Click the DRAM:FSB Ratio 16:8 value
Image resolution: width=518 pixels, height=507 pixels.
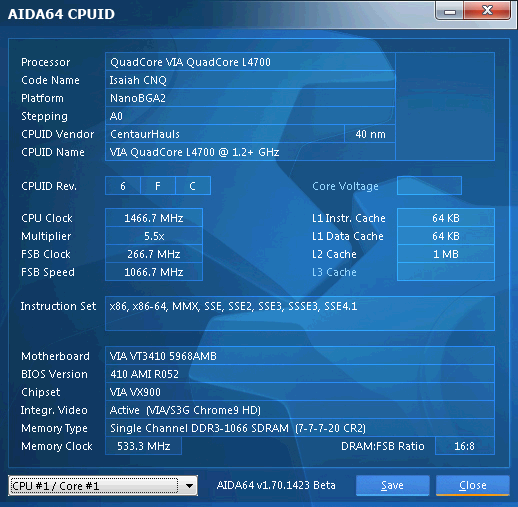click(465, 446)
